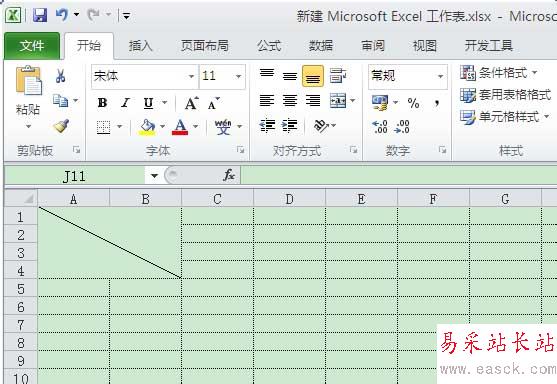Switch to the 数据 tab
The height and width of the screenshot is (384, 557).
click(x=320, y=46)
